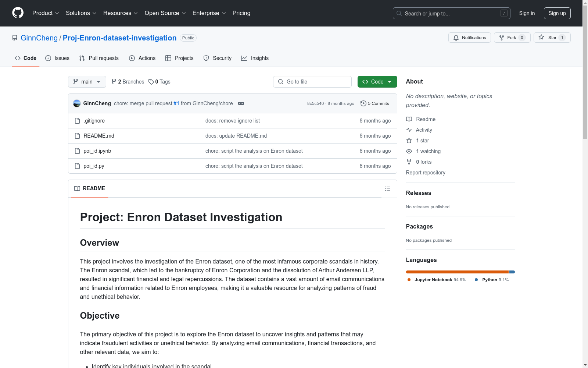Viewport: 588px width, 368px height.
Task: Click the blue Python language bar segment
Action: (x=512, y=272)
